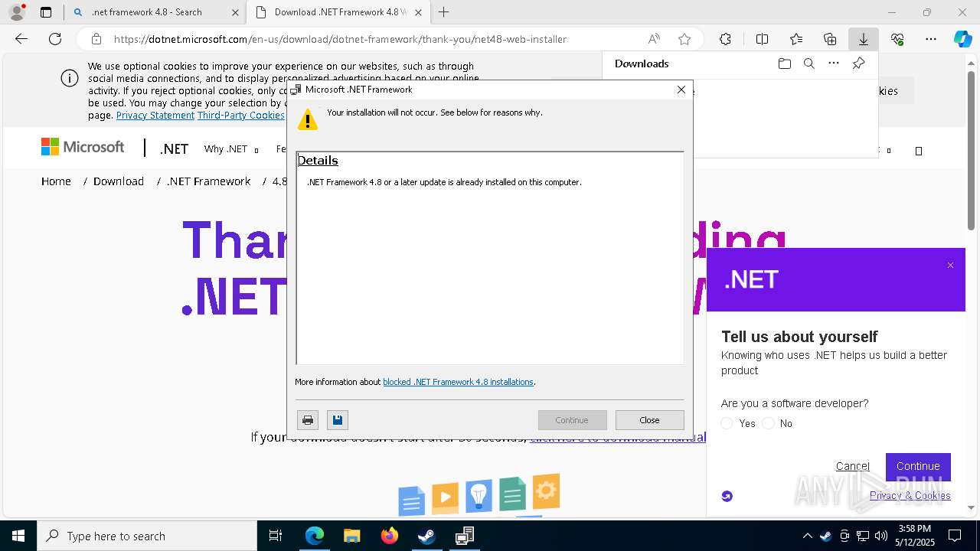Select No for software developer question
Screen dimensions: 980x551
coord(768,423)
